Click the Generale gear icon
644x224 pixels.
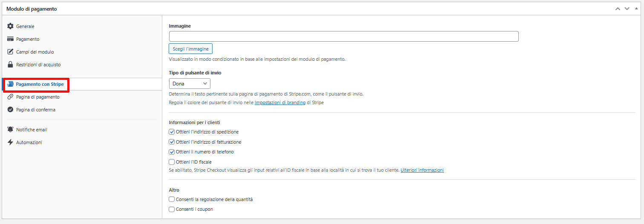(11, 26)
